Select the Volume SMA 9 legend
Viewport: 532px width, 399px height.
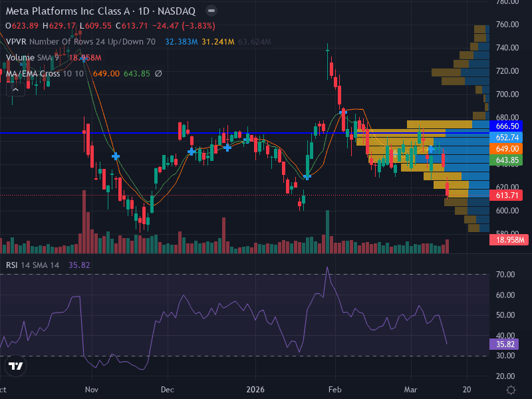click(32, 58)
